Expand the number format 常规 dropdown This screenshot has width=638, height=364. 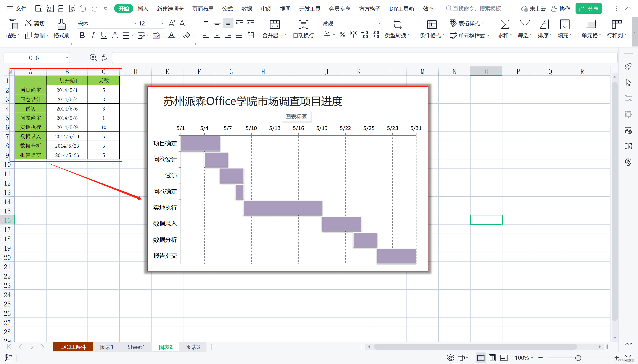point(379,23)
